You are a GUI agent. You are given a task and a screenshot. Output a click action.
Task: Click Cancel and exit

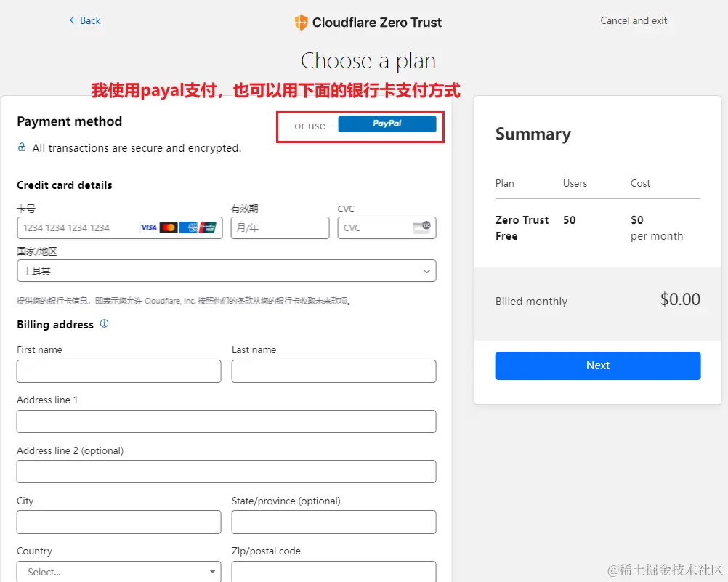pos(634,20)
